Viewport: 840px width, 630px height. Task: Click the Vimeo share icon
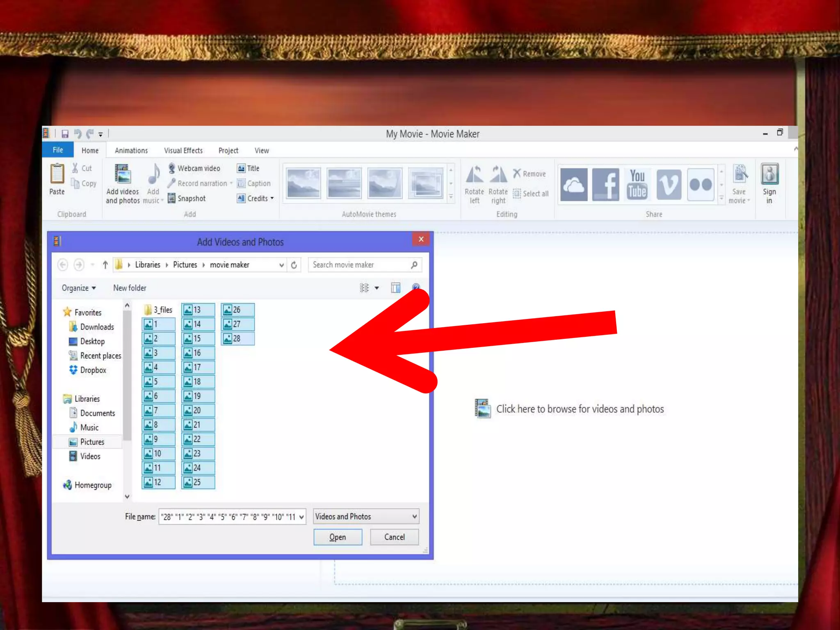pyautogui.click(x=669, y=185)
